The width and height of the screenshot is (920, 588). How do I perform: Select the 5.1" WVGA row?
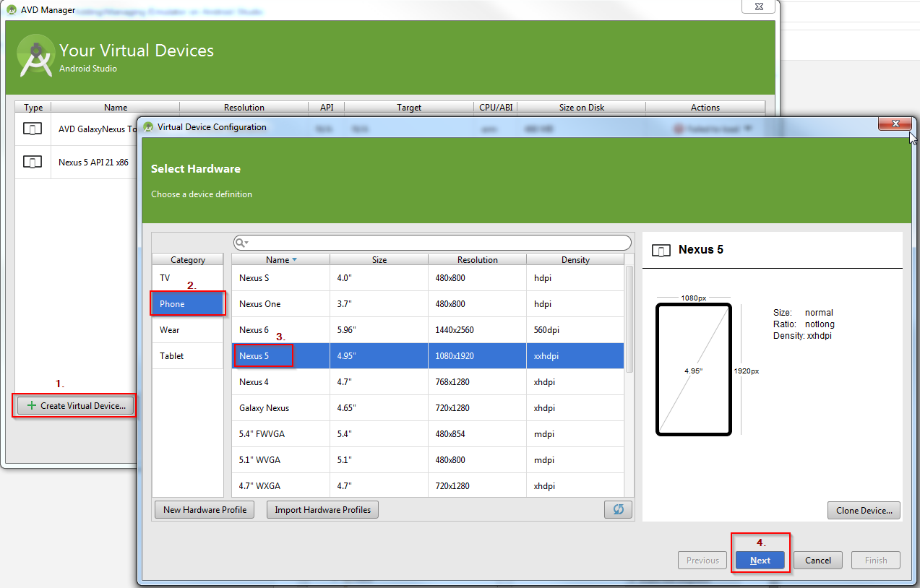pos(428,460)
